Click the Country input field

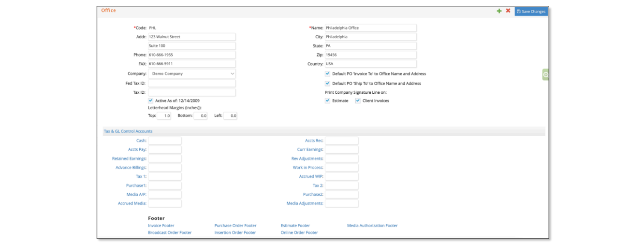(370, 64)
